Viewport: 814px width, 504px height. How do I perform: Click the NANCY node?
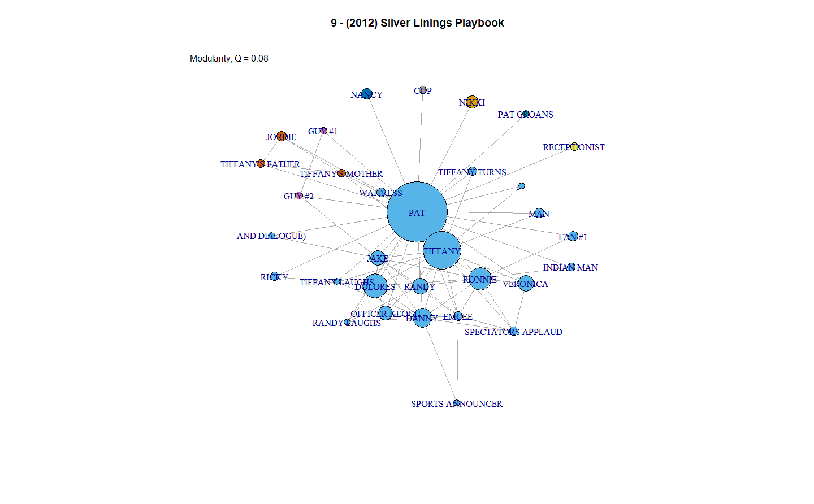367,94
